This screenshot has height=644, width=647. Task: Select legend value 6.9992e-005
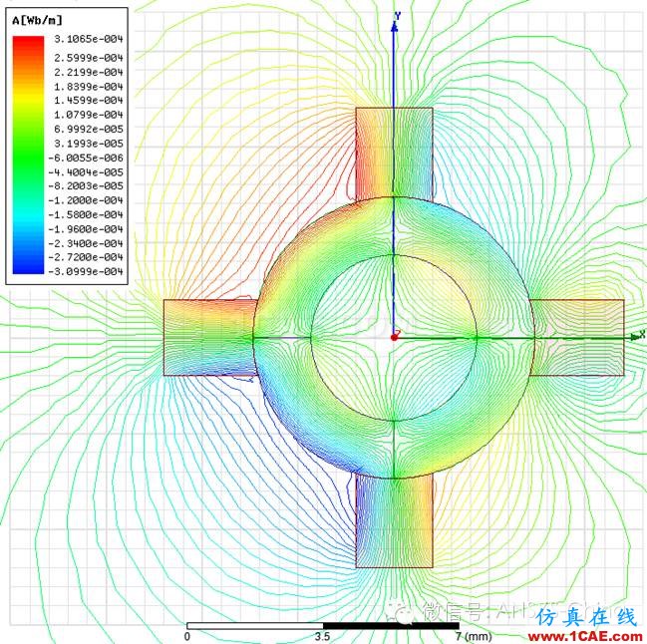coord(89,130)
